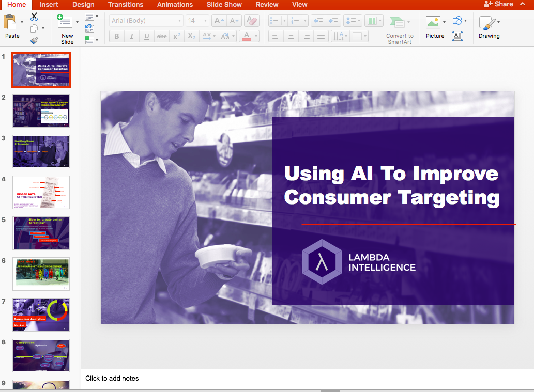Open the Text Direction menu
The height and width of the screenshot is (392, 534).
(x=340, y=36)
